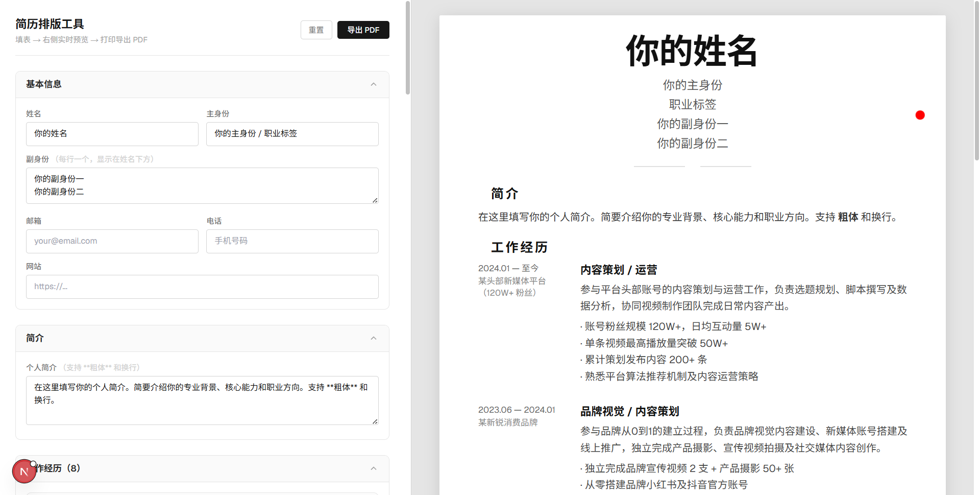
Task: Click the 你的姓名 heading in preview
Action: (692, 51)
